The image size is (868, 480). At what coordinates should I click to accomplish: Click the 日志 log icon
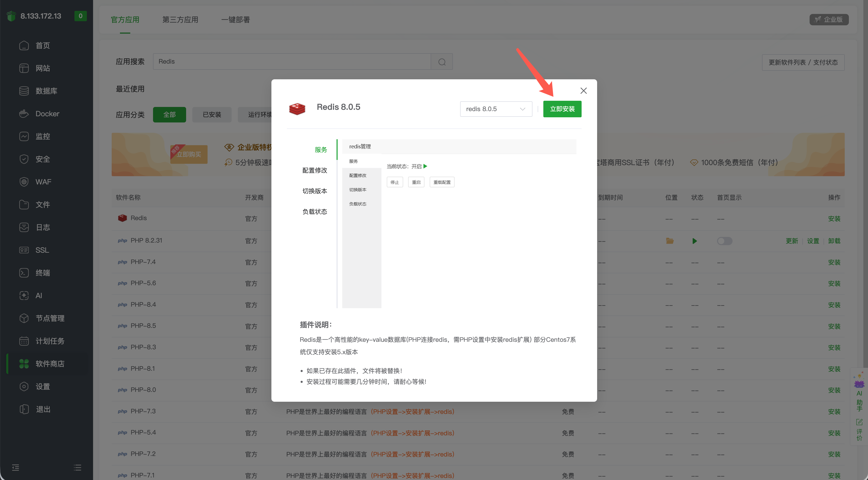point(24,227)
